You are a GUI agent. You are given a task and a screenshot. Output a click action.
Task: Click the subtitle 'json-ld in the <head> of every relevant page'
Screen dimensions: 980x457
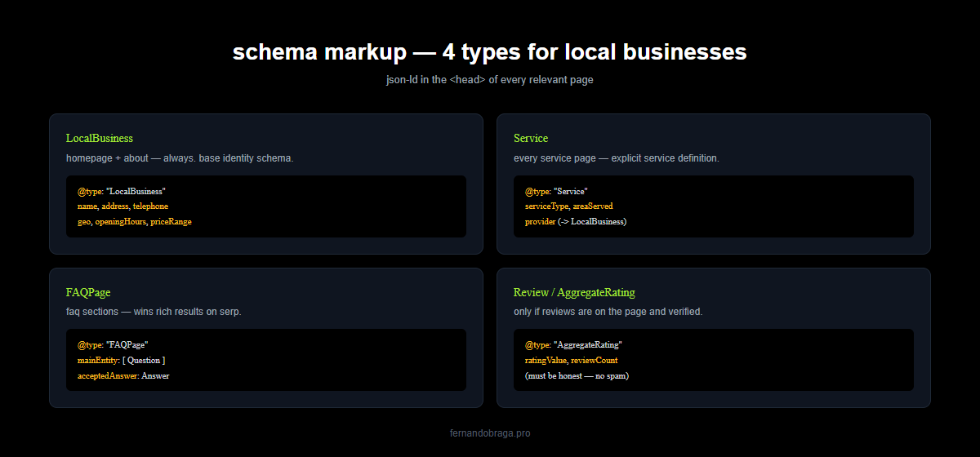coord(490,80)
